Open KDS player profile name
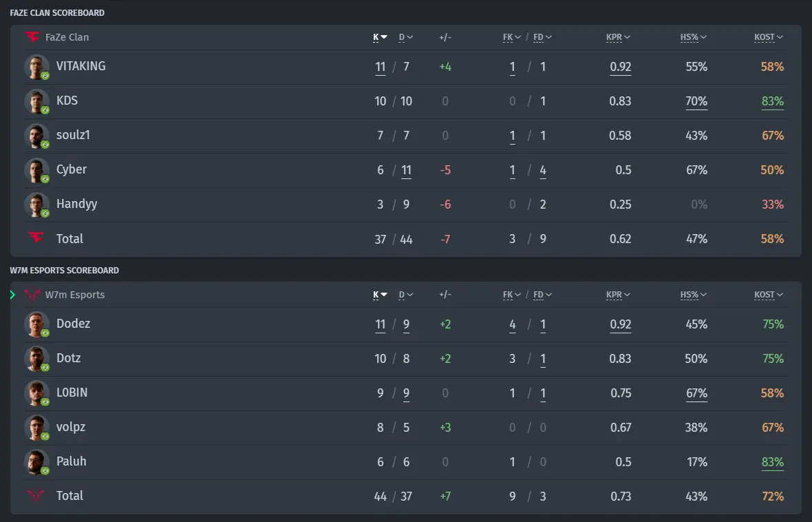812x522 pixels. point(67,101)
